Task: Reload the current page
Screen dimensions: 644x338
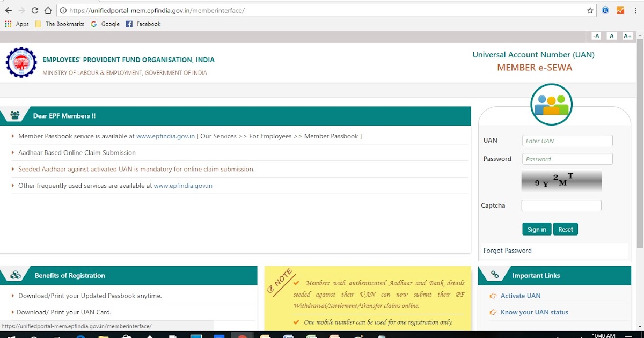Action: point(34,10)
